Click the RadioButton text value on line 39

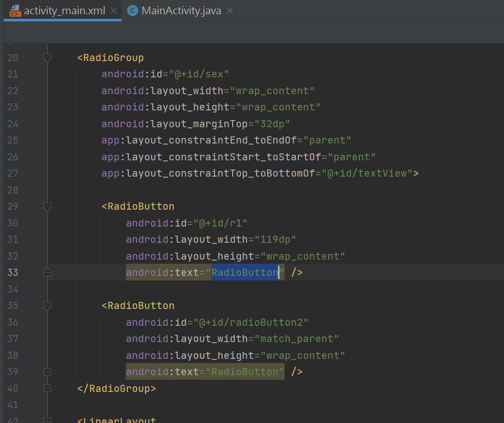pos(244,372)
